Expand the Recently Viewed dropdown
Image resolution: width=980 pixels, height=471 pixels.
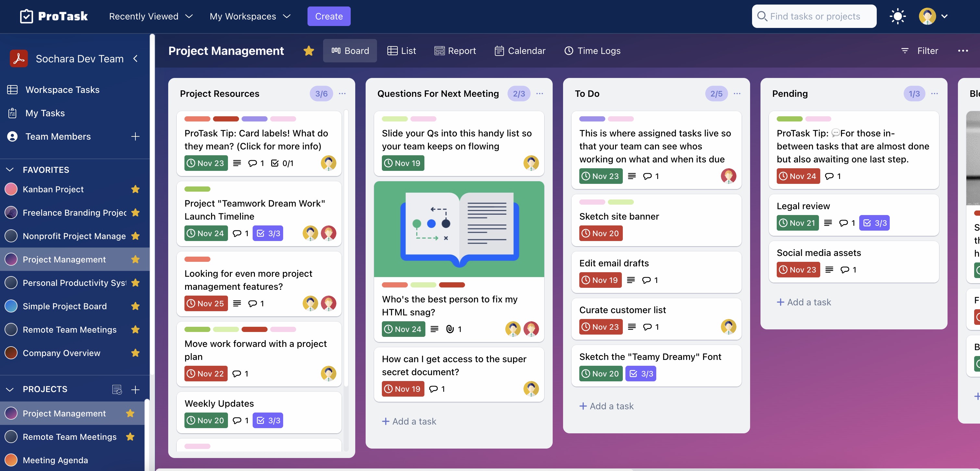pyautogui.click(x=151, y=16)
